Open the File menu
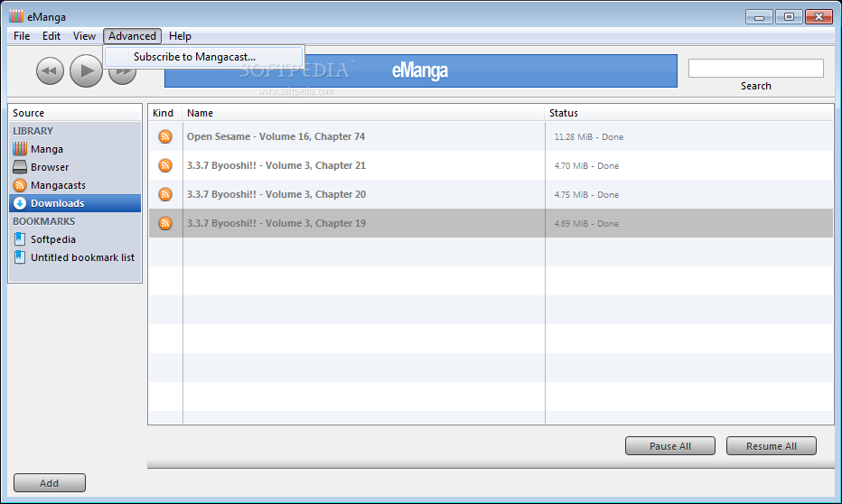 22,36
